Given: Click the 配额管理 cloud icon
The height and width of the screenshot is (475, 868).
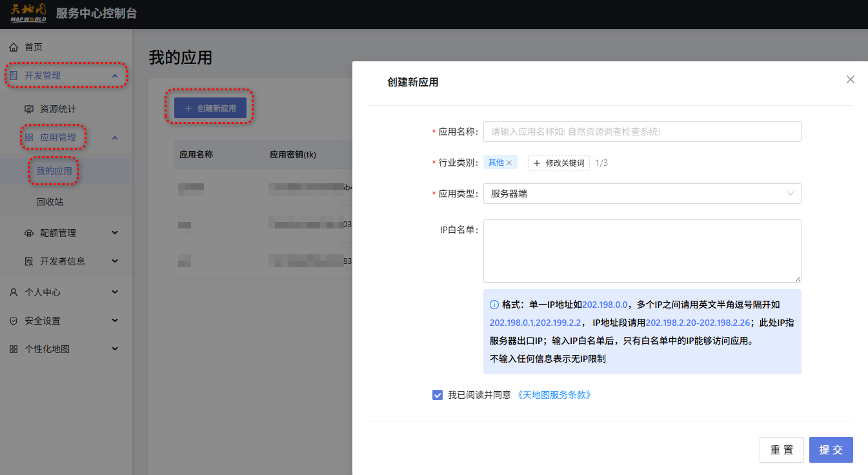Looking at the screenshot, I should (x=29, y=233).
